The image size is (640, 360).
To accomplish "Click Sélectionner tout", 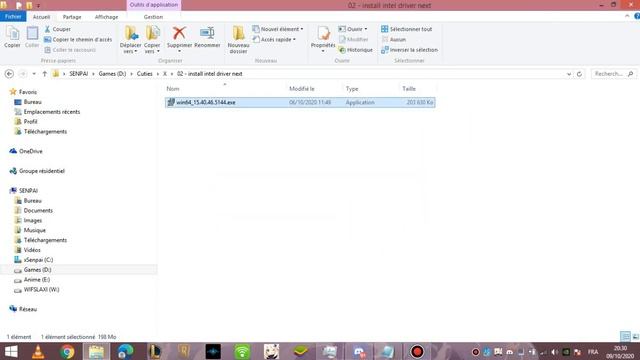I will point(407,29).
